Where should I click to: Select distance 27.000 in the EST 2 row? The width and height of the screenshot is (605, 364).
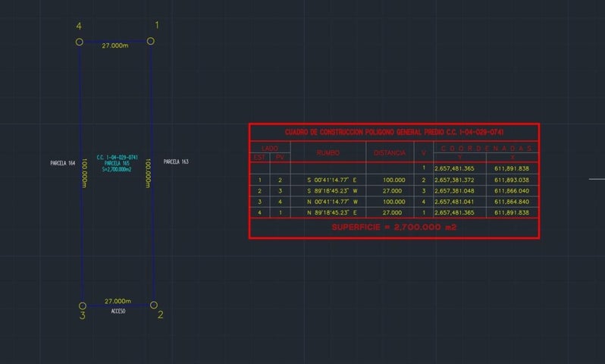(393, 190)
